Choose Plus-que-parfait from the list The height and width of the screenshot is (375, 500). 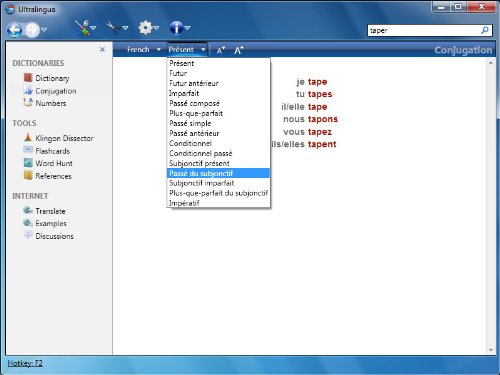(218, 113)
